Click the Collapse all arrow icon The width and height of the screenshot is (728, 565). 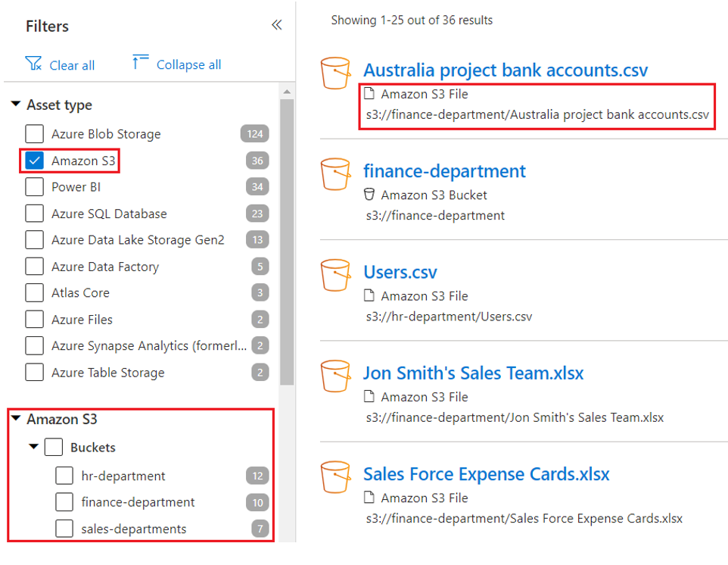pyautogui.click(x=140, y=62)
